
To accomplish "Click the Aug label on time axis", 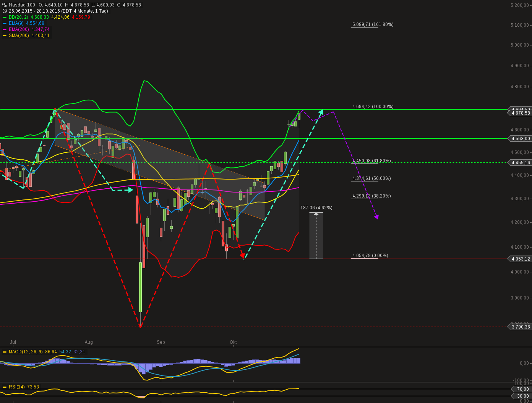I will (x=89, y=342).
